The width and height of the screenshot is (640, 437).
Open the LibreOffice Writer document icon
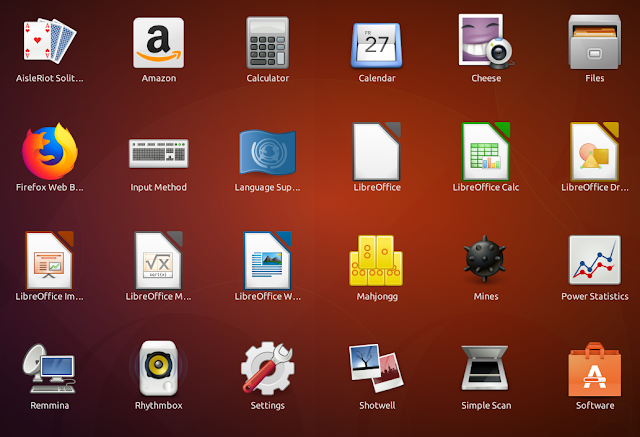coord(267,260)
